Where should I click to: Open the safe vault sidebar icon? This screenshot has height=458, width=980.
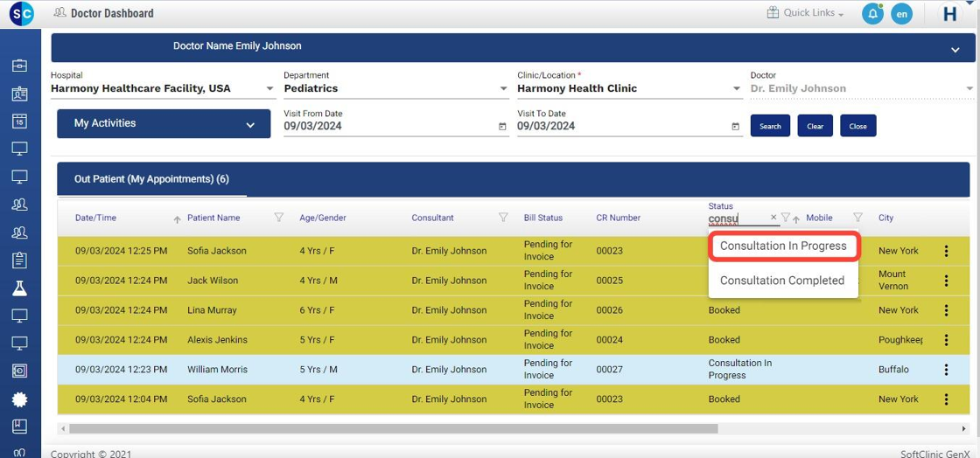(19, 371)
